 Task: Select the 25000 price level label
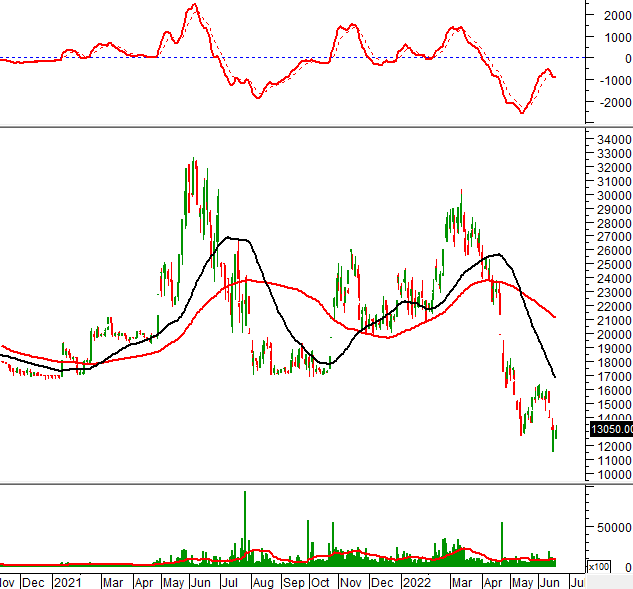(x=611, y=265)
